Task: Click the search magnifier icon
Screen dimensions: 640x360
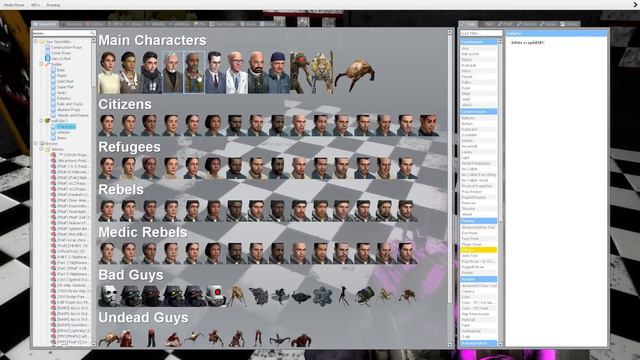Action: (92, 33)
